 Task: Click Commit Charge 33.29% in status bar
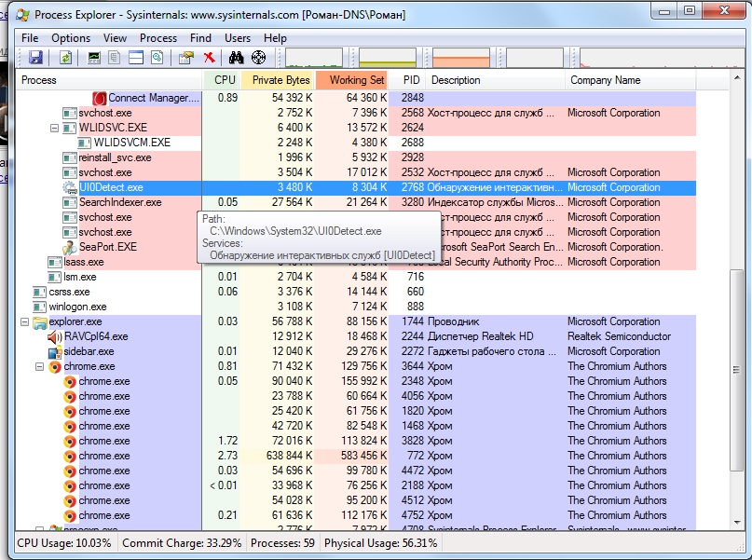click(182, 543)
